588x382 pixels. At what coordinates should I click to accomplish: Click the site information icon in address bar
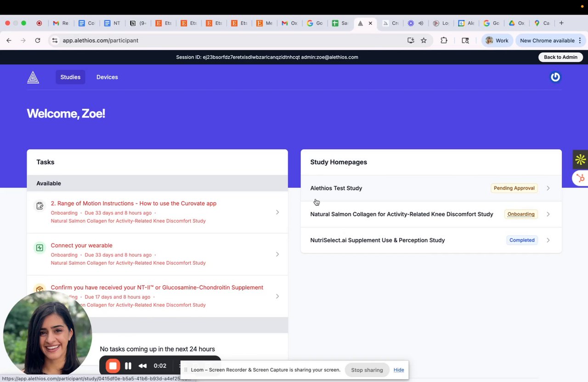click(55, 40)
